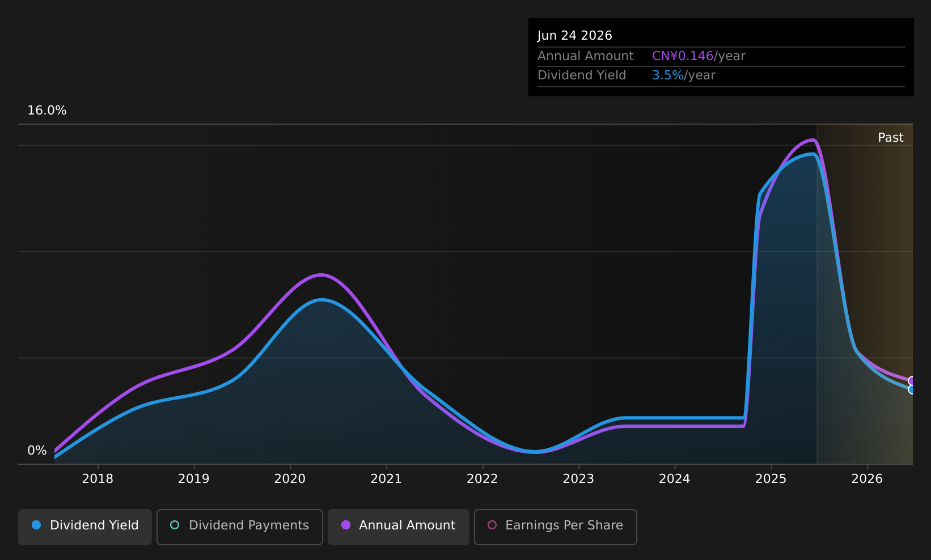
Task: Click the 2023 x-axis label
Action: [578, 479]
